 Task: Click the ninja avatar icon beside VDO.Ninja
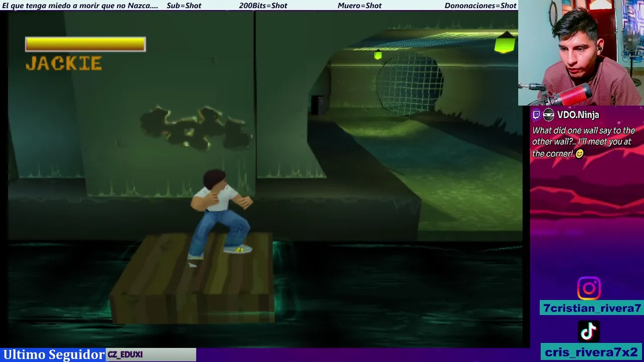(548, 115)
